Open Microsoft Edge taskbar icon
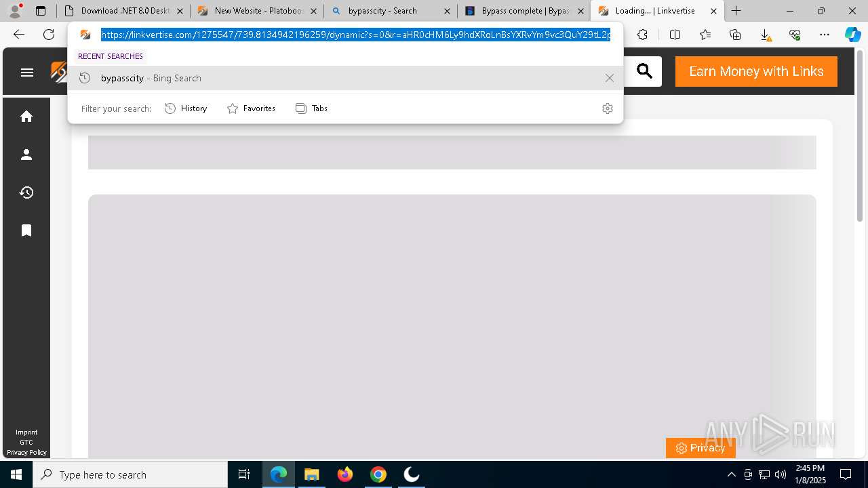Image resolution: width=868 pixels, height=488 pixels. [x=279, y=474]
